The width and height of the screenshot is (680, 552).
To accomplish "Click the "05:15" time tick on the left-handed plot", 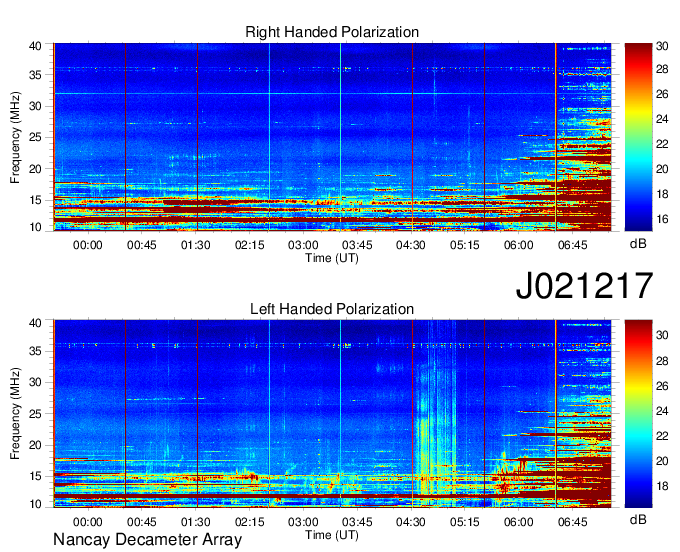I will click(465, 522).
